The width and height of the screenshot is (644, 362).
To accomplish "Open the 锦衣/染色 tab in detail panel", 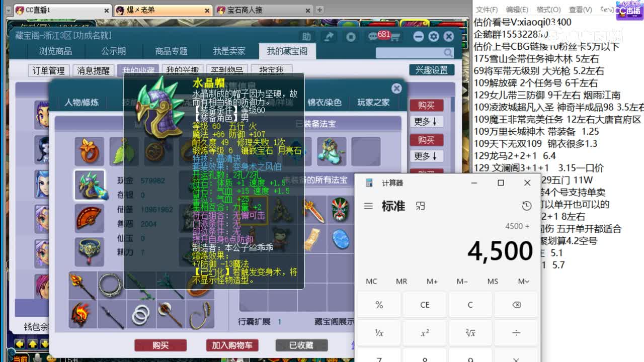I will point(325,103).
